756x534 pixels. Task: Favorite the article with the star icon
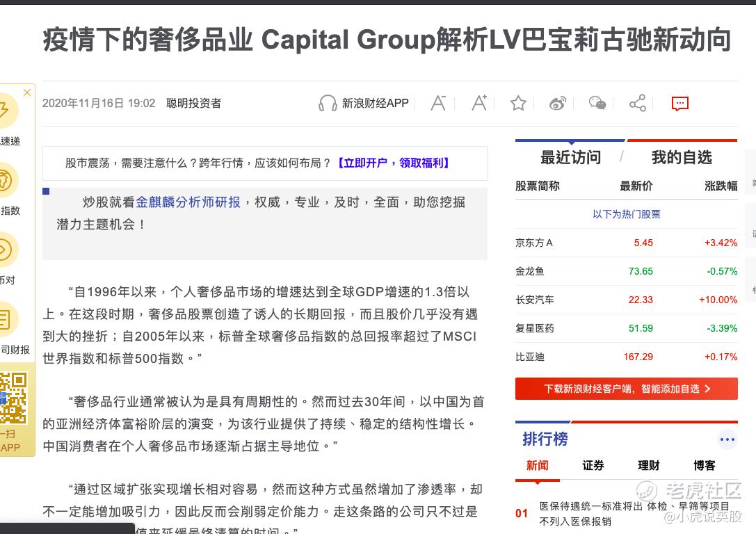[518, 103]
